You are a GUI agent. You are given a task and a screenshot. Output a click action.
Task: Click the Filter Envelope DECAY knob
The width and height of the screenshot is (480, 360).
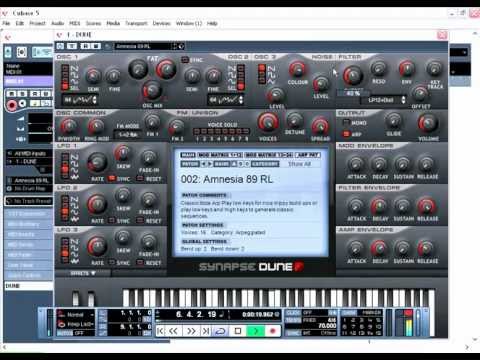[379, 206]
